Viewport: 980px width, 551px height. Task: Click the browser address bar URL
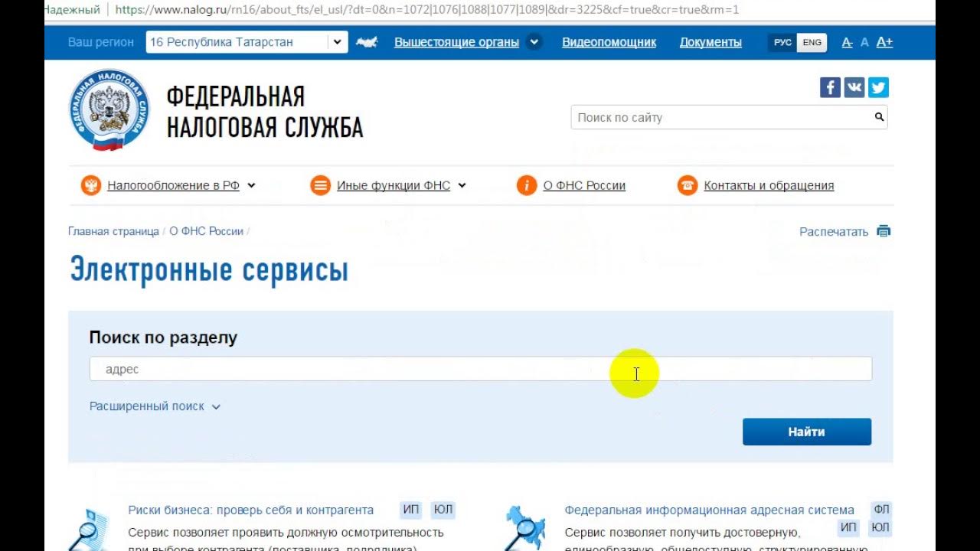point(427,10)
